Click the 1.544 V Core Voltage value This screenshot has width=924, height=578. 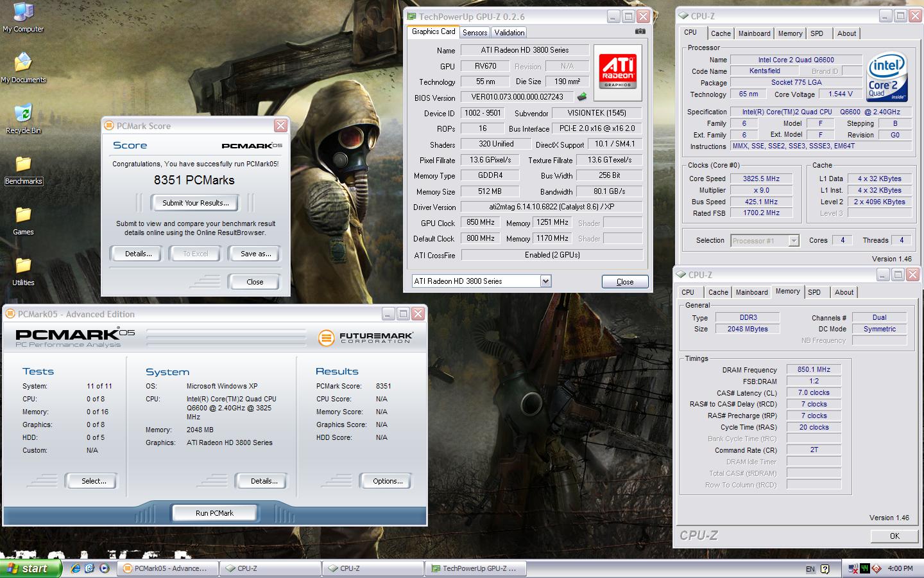pyautogui.click(x=841, y=94)
